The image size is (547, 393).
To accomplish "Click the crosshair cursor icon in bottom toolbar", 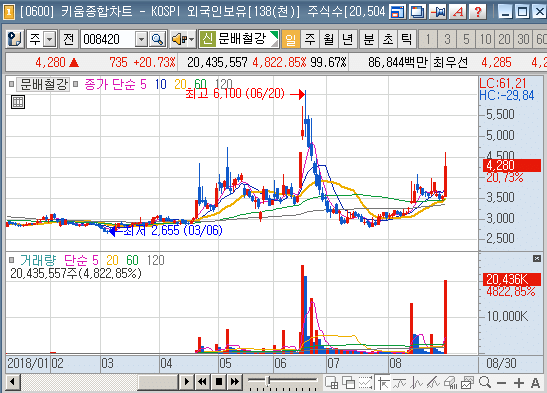I will pyautogui.click(x=383, y=383).
